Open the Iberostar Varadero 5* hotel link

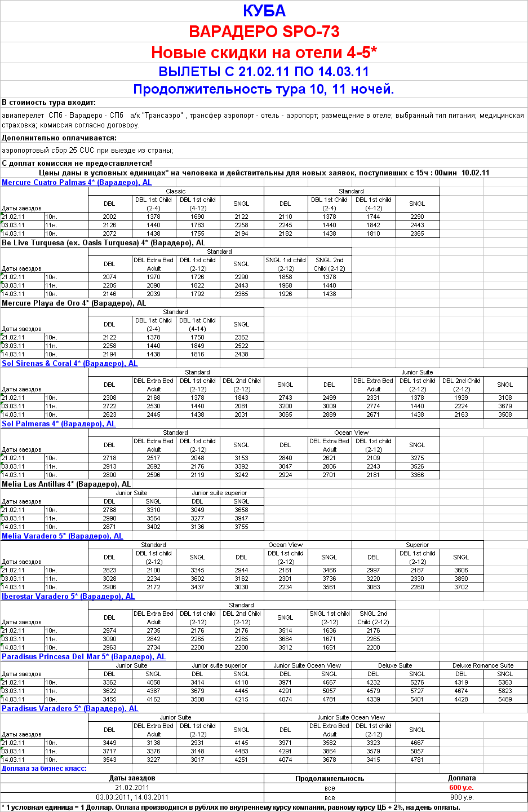(68, 597)
